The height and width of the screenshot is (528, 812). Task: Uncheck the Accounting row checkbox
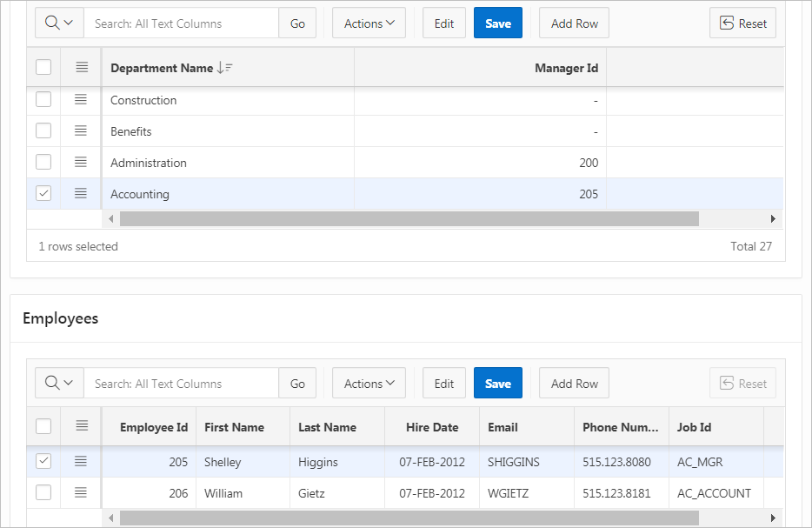tap(43, 194)
